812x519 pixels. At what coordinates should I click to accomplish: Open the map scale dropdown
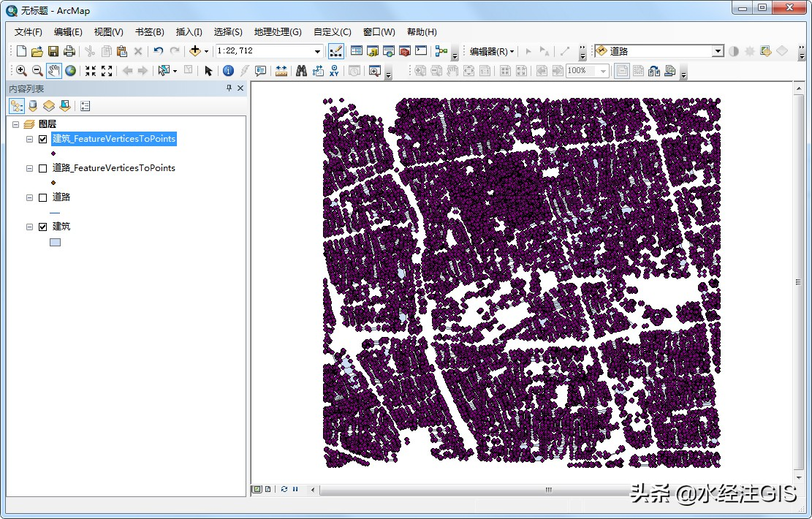(319, 51)
